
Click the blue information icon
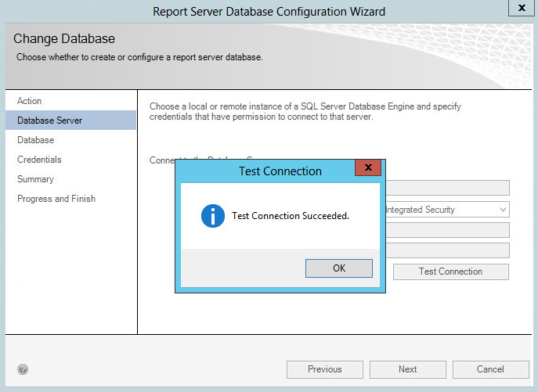[213, 216]
